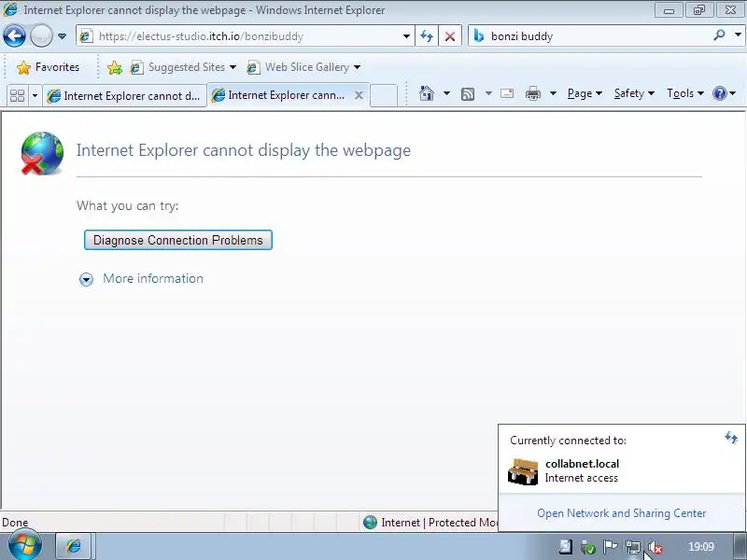747x560 pixels.
Task: Open the Favorites center
Action: (49, 67)
